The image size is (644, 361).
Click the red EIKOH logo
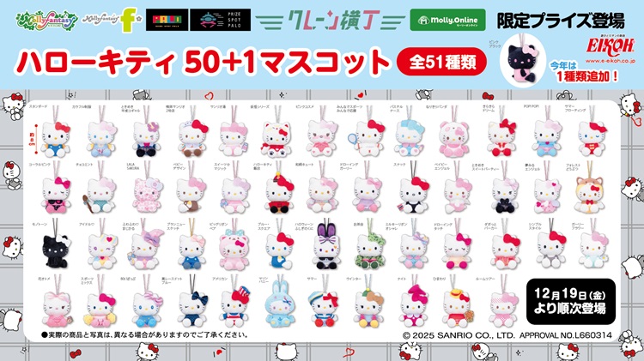610,46
